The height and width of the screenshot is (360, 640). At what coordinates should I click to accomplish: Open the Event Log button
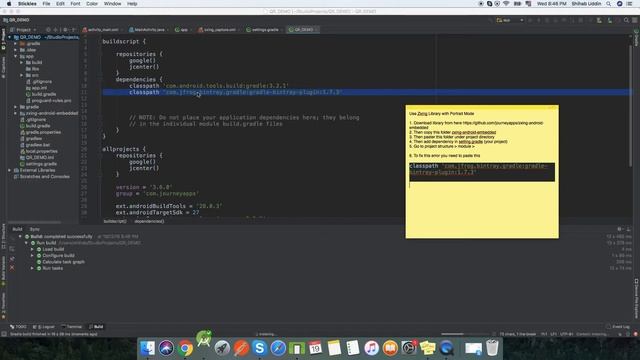tap(618, 327)
